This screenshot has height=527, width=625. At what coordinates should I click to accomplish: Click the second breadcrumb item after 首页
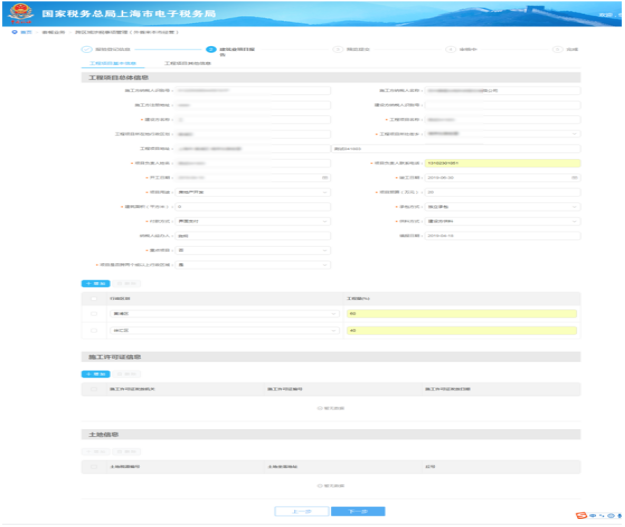click(53, 32)
